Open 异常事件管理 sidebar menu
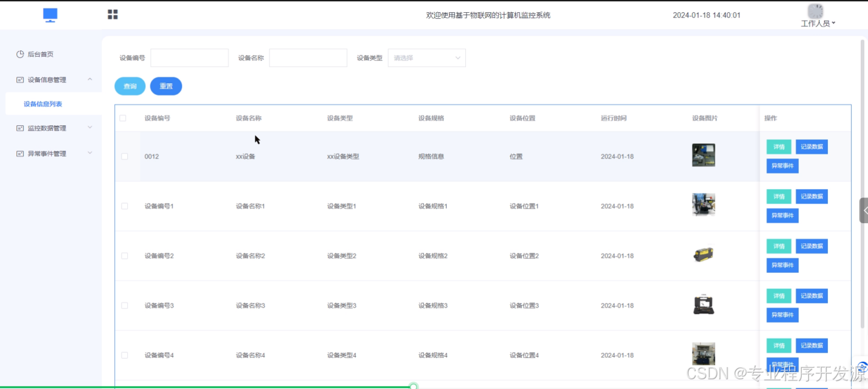Viewport: 868px width, 389px height. pos(47,154)
